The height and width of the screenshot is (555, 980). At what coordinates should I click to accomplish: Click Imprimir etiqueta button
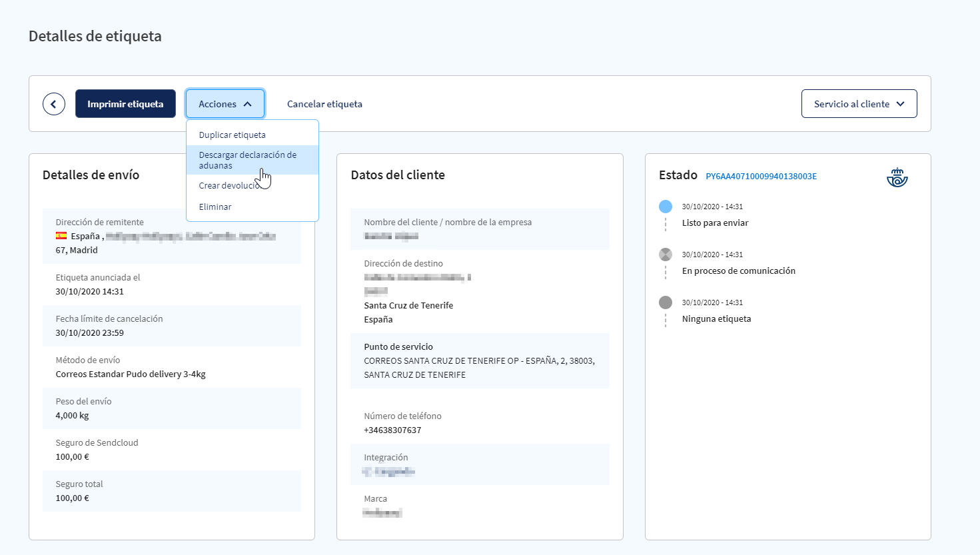coord(125,104)
